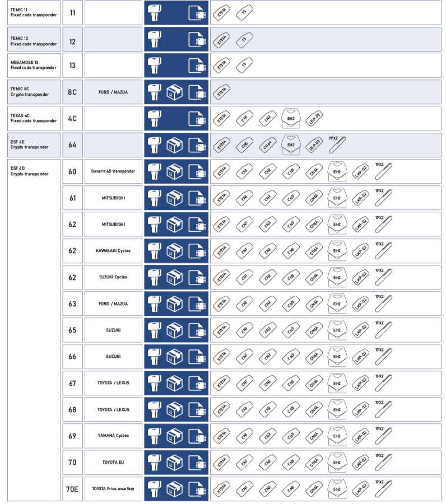446x504 pixels.
Task: Select the XT27A chip in the KAWASAKI Cycles row
Action: click(x=222, y=251)
